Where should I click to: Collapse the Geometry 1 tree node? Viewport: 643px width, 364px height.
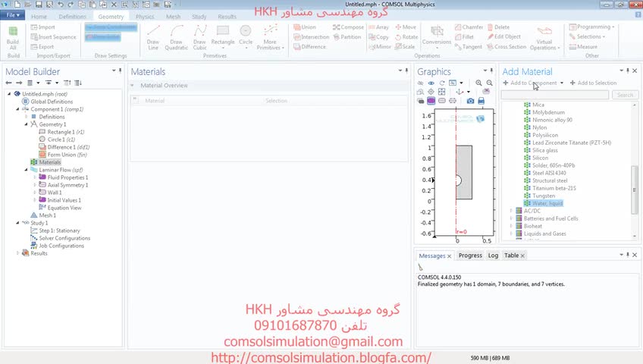(x=26, y=124)
